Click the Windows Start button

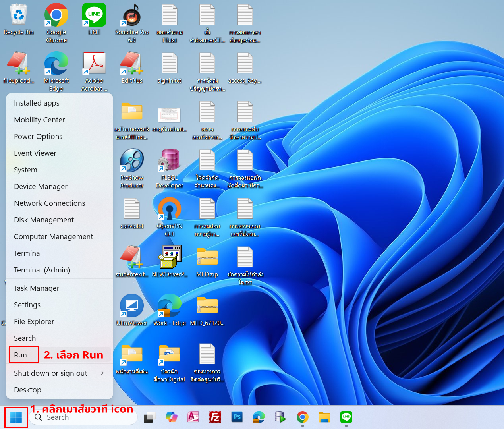coord(16,417)
